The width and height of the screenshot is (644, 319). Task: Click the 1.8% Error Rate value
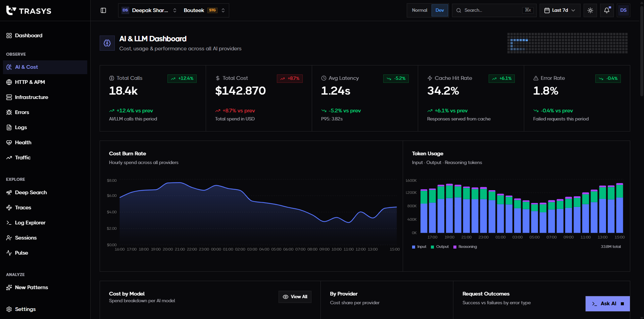pyautogui.click(x=546, y=91)
